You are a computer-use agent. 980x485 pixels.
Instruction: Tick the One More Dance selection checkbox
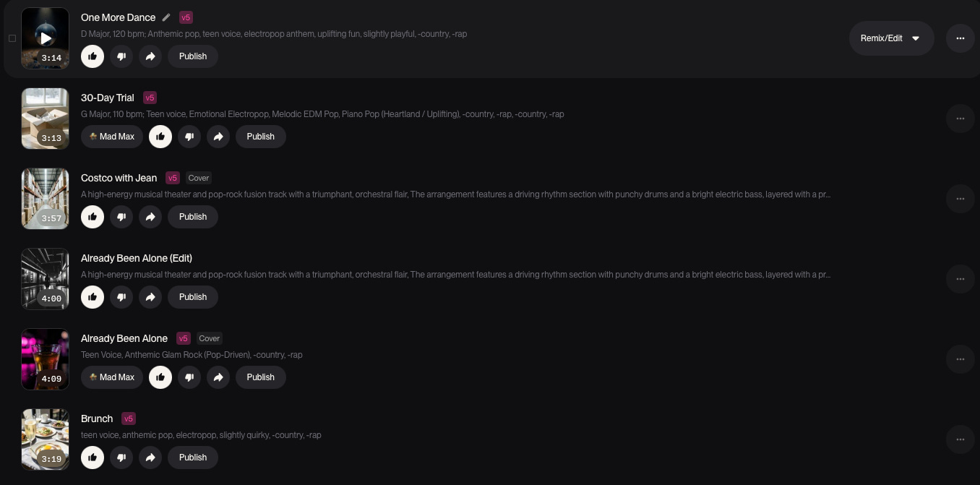tap(12, 38)
